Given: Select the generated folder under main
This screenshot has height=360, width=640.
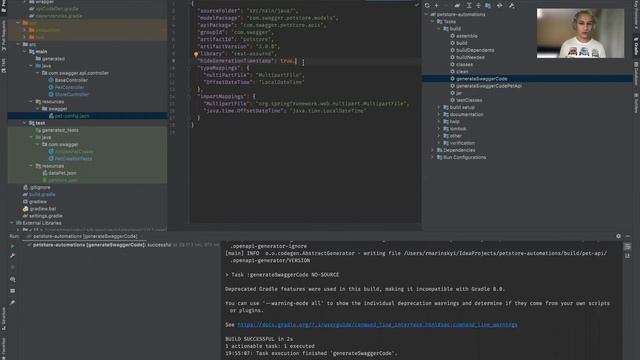Looking at the screenshot, I should 53,59.
